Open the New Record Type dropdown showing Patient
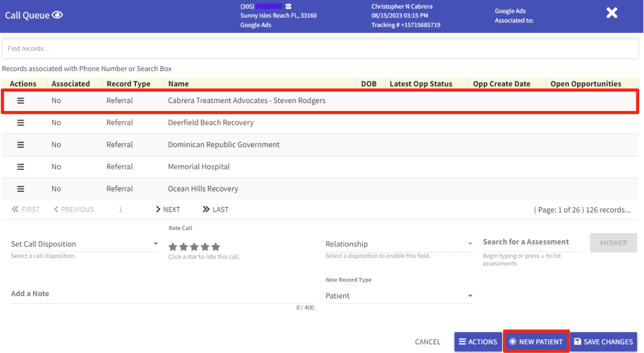 coord(398,296)
